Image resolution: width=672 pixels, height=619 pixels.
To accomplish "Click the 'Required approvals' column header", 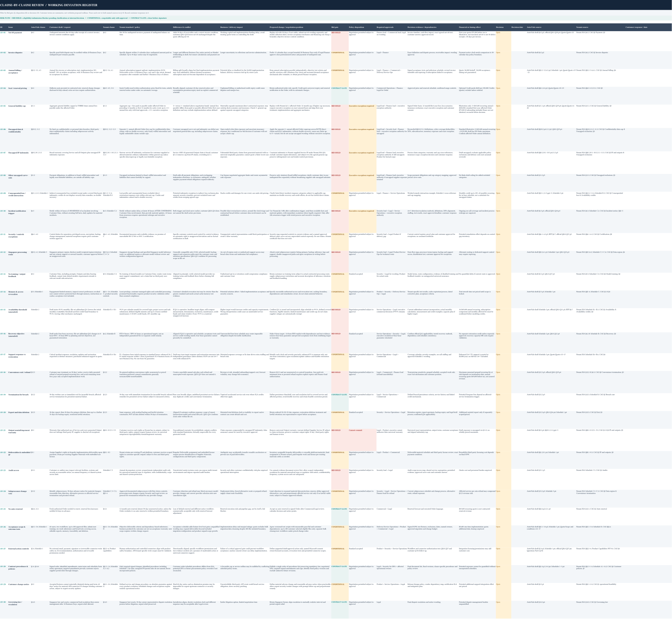I will [392, 27].
